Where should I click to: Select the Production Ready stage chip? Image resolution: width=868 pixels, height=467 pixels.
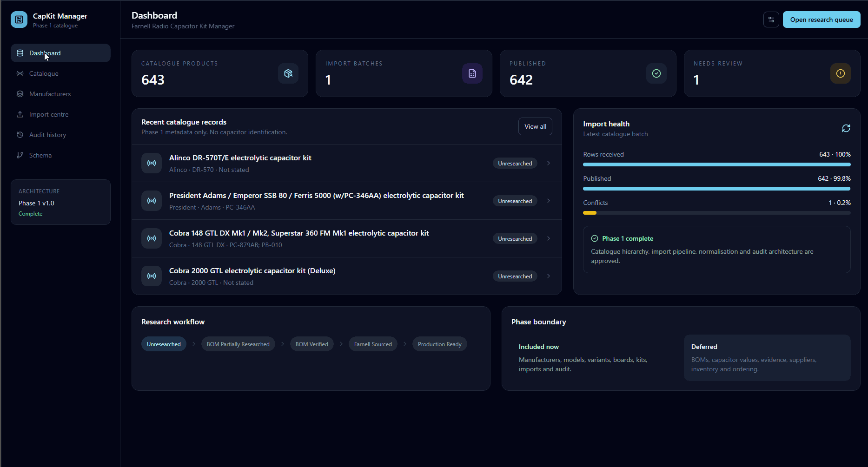click(x=440, y=344)
